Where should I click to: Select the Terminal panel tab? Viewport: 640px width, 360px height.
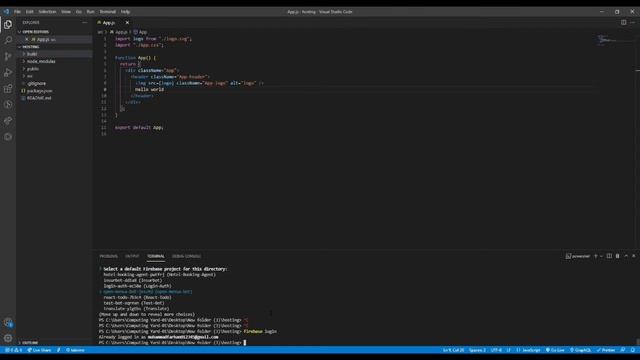tap(156, 256)
